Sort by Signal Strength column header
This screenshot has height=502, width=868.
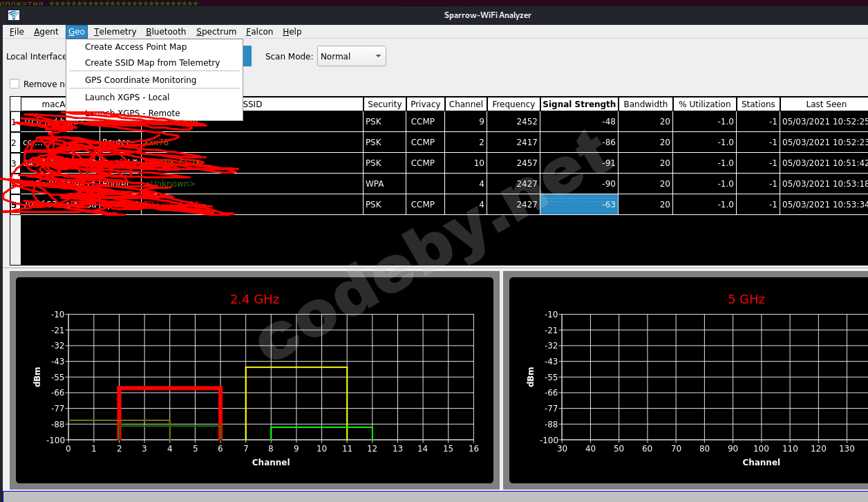click(578, 104)
